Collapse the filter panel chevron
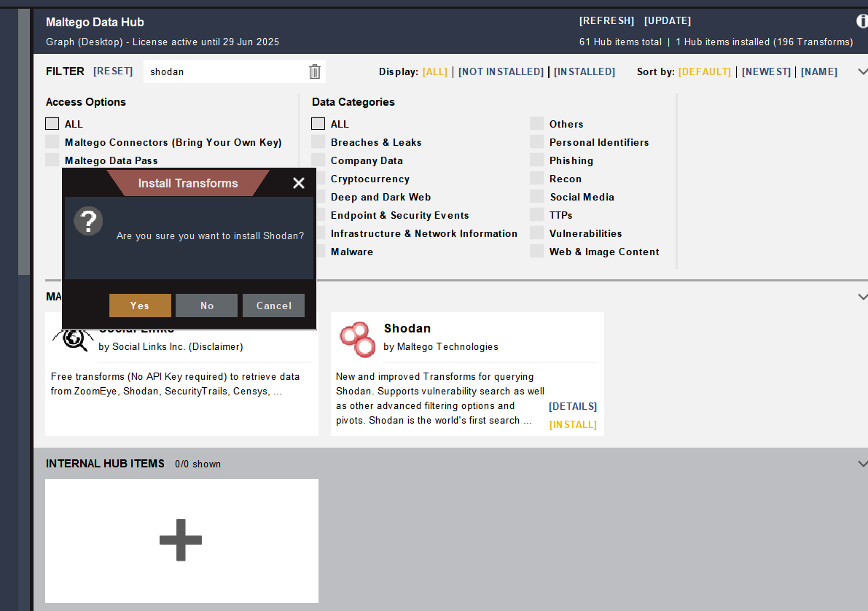Viewport: 868px width, 611px height. [862, 71]
